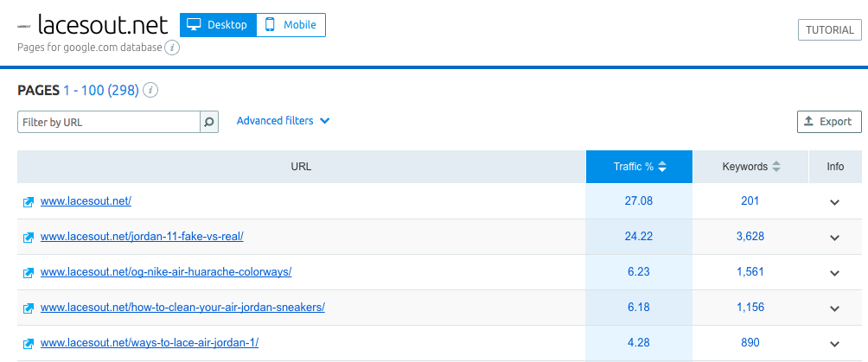Click info icon beside PAGES count
This screenshot has width=868, height=362.
pos(150,90)
